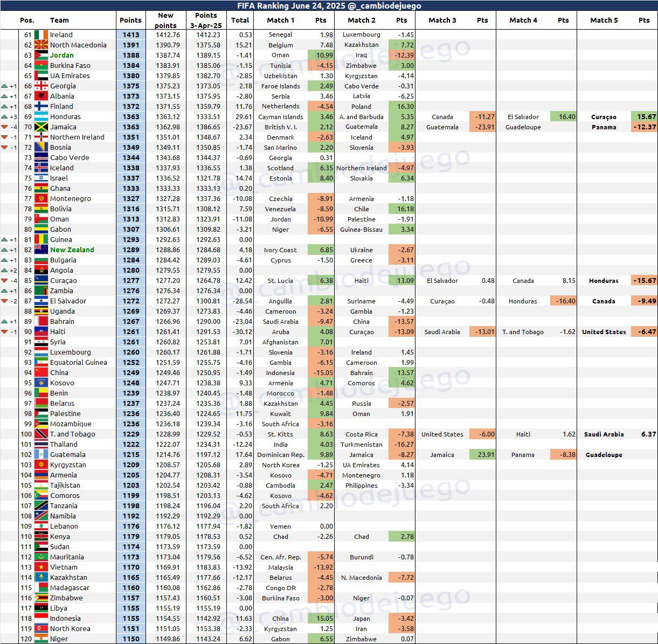The width and height of the screenshot is (658, 644).
Task: Click the green up arrow beside Angola +2
Action: [4, 271]
